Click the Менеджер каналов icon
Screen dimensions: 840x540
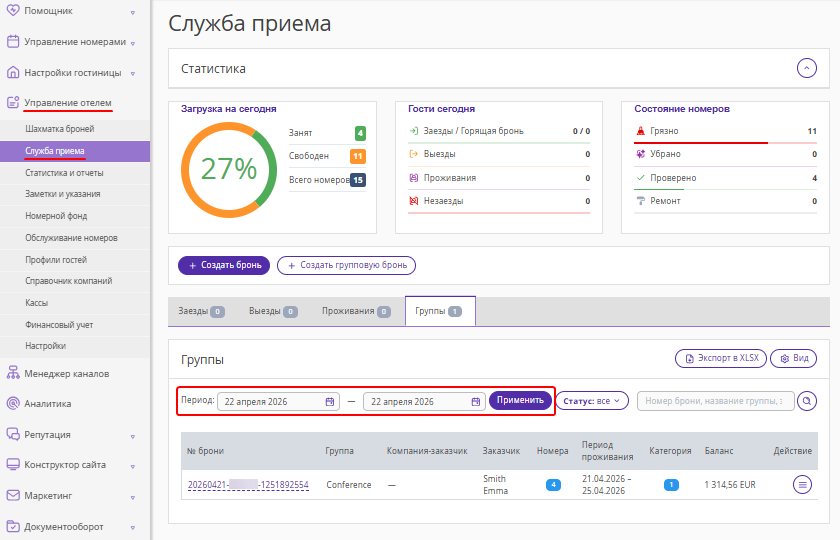[13, 373]
